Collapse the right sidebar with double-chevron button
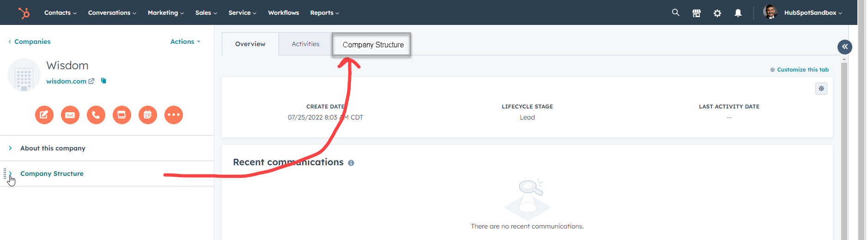The height and width of the screenshot is (240, 868). 845,47
